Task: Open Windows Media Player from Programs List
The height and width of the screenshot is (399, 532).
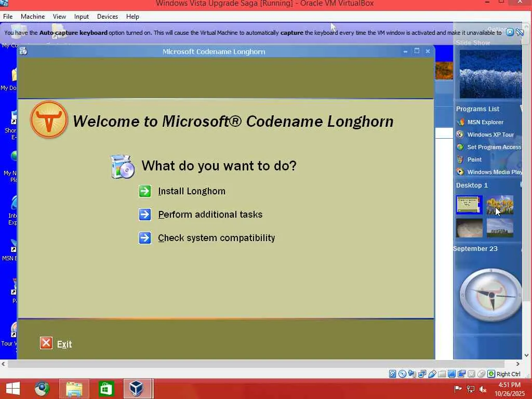Action: pyautogui.click(x=495, y=171)
